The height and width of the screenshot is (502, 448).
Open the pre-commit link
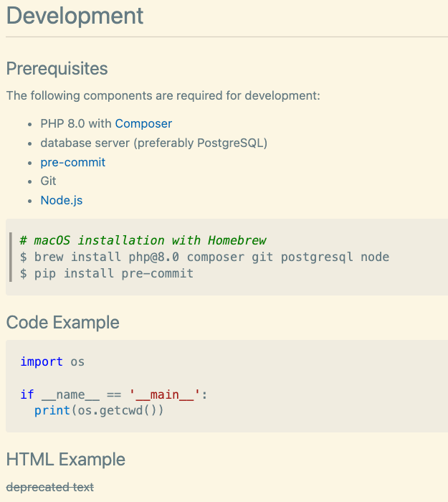72,162
